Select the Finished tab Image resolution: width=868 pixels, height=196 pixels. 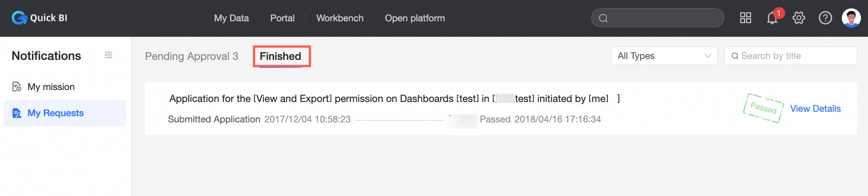tap(280, 56)
